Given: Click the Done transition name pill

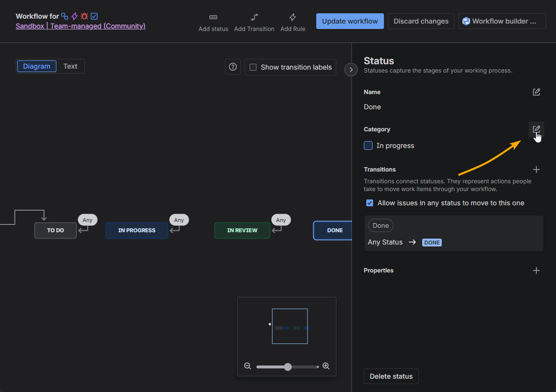Looking at the screenshot, I should pos(381,226).
